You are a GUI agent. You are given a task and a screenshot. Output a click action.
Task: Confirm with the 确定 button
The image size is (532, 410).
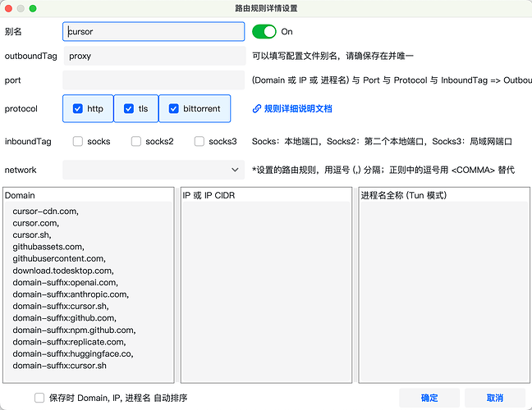[429, 398]
